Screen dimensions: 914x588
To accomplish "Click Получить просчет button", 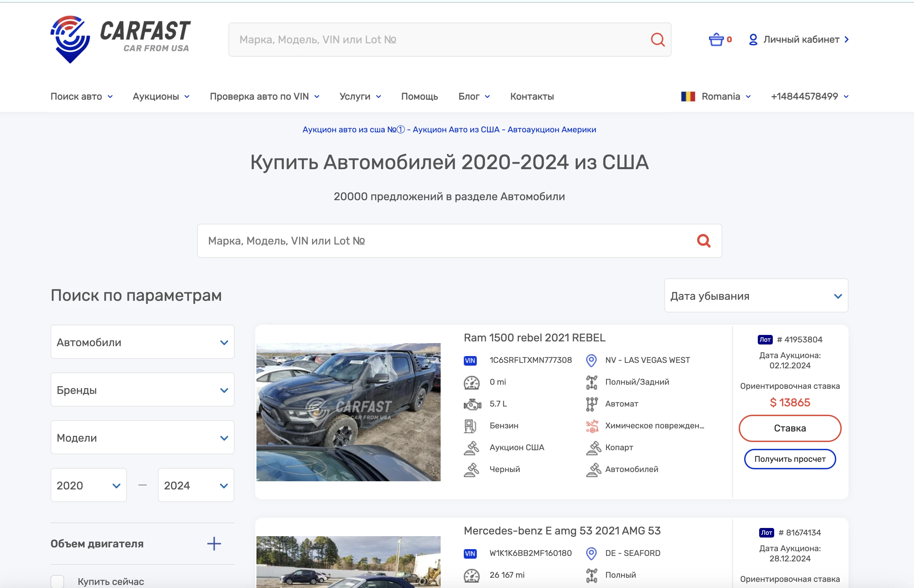I will [790, 459].
